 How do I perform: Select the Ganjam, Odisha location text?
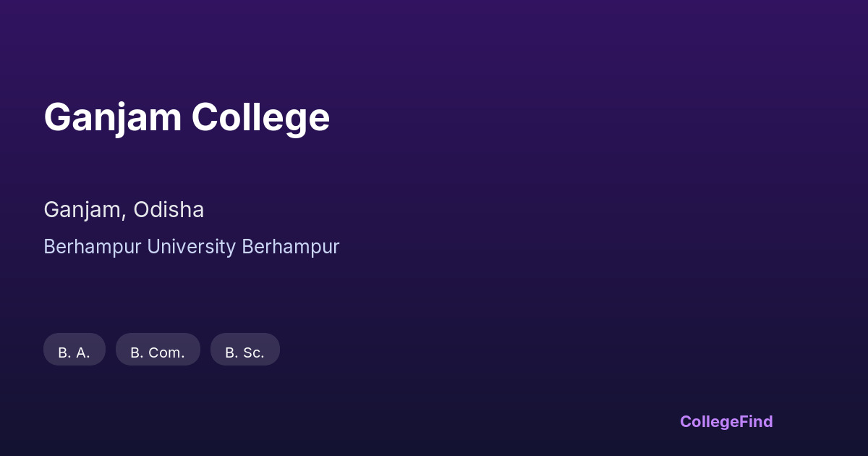pos(124,210)
